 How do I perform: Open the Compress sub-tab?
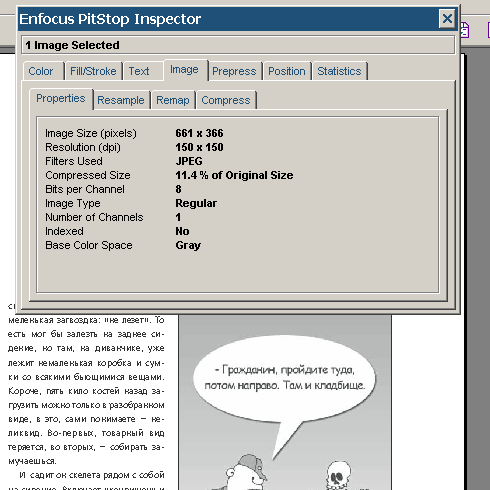point(226,100)
